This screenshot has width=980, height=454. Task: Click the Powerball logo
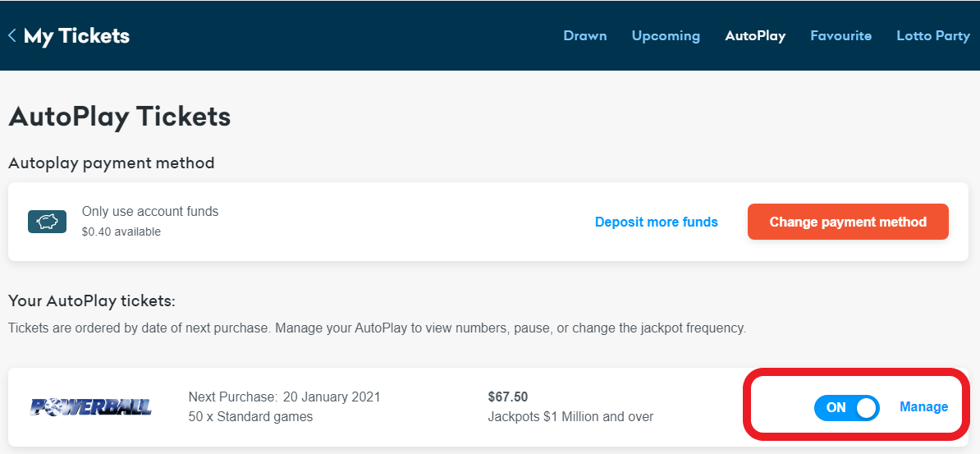click(x=91, y=407)
